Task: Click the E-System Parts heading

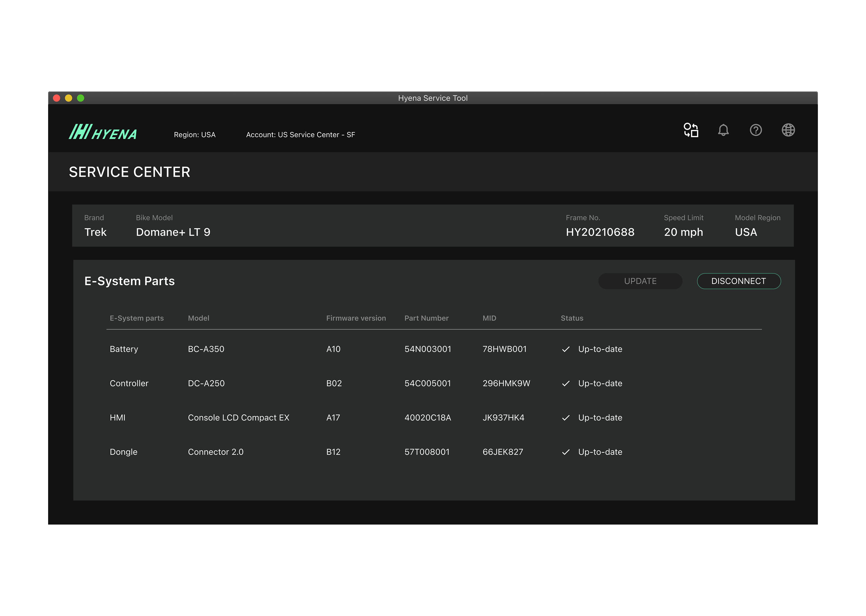Action: tap(129, 281)
